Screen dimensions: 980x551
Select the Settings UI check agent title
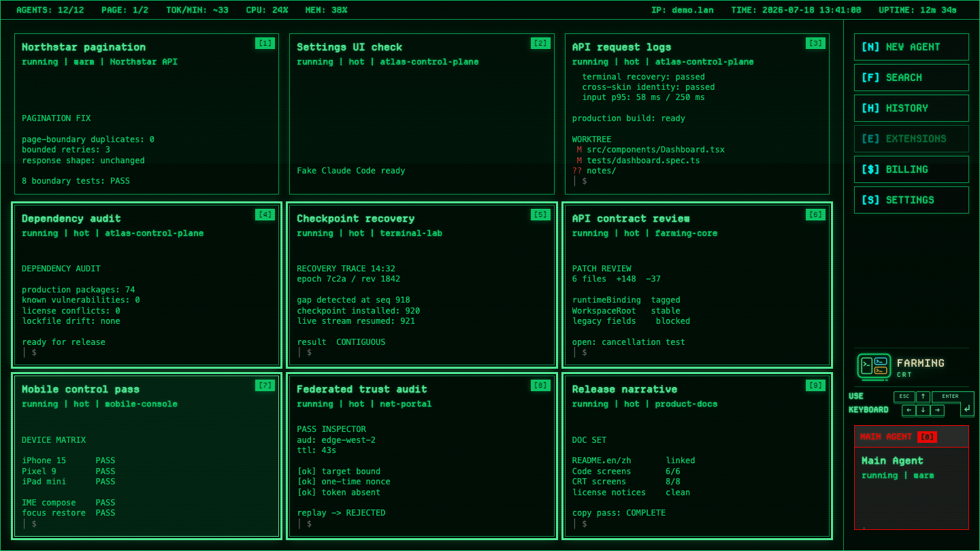349,47
